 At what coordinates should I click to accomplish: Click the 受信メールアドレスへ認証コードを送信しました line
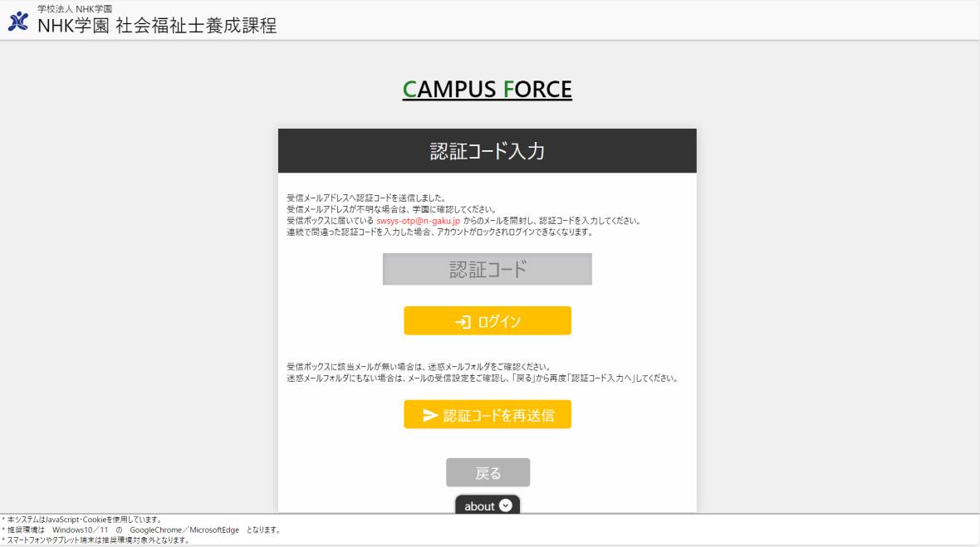[366, 198]
